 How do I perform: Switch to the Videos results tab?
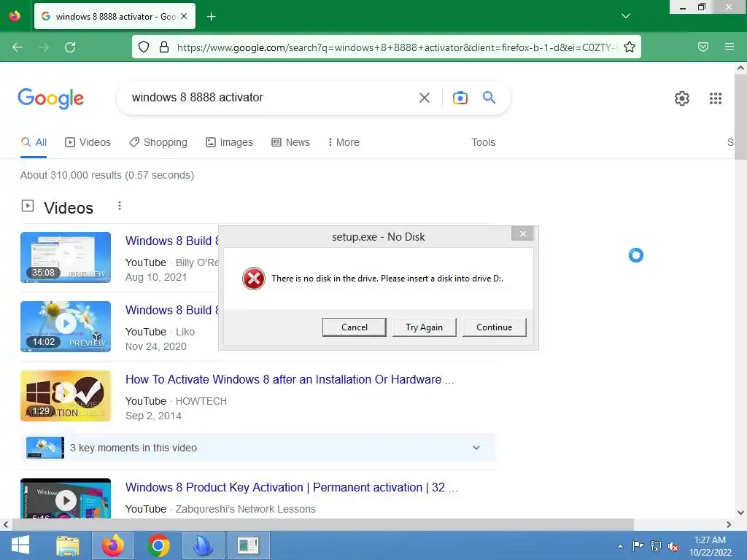point(88,142)
